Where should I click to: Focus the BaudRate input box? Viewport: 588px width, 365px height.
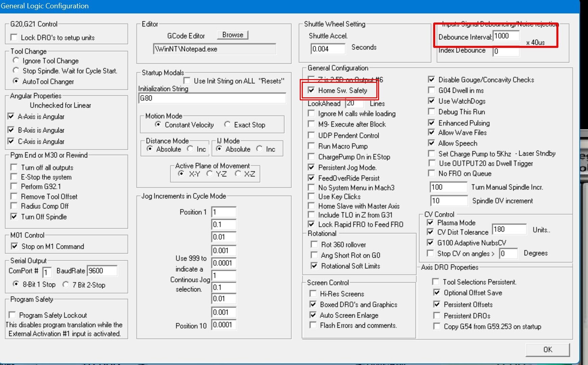pos(102,271)
